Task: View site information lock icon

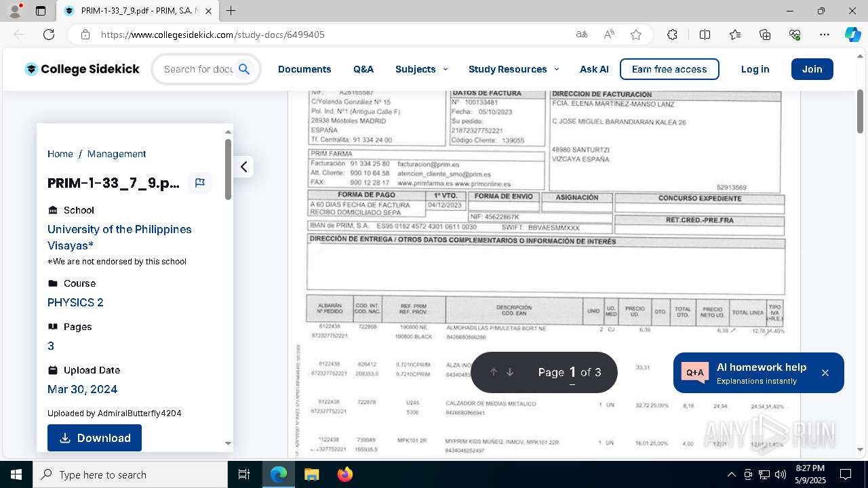Action: (x=85, y=35)
